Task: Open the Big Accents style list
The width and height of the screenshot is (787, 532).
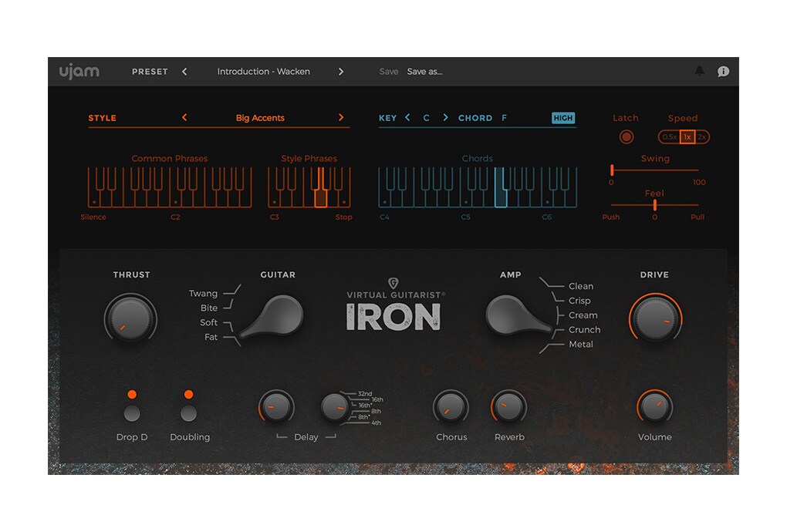Action: tap(260, 118)
